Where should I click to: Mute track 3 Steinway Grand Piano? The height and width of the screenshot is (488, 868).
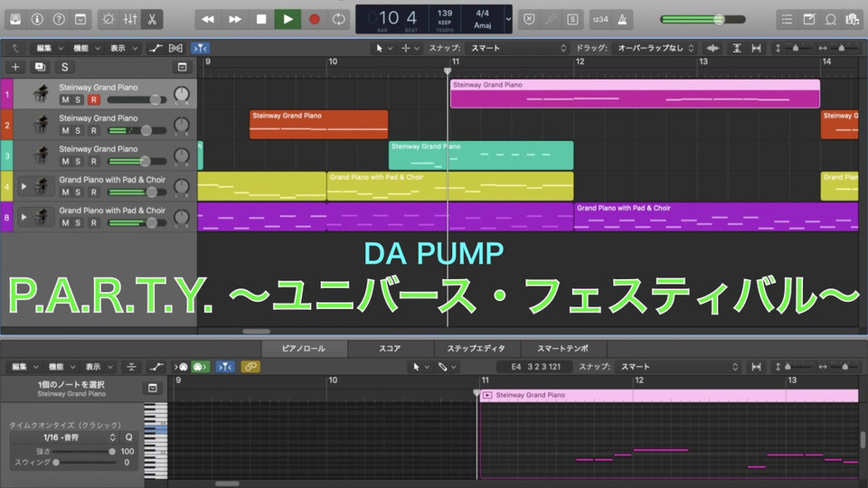tap(65, 162)
